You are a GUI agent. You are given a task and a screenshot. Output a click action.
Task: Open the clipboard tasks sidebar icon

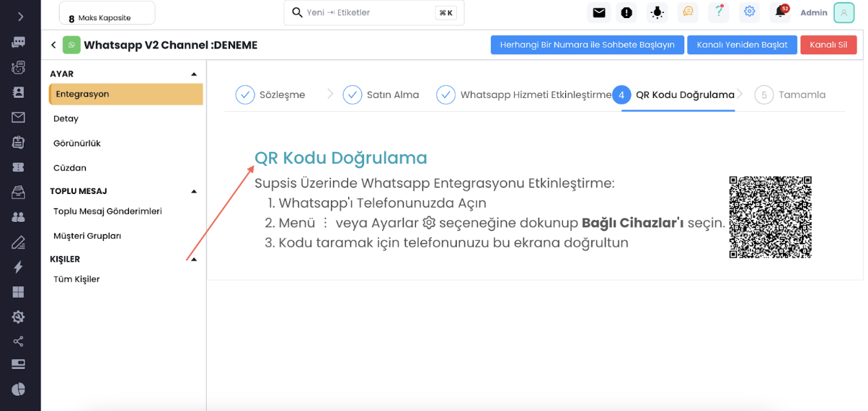[19, 142]
